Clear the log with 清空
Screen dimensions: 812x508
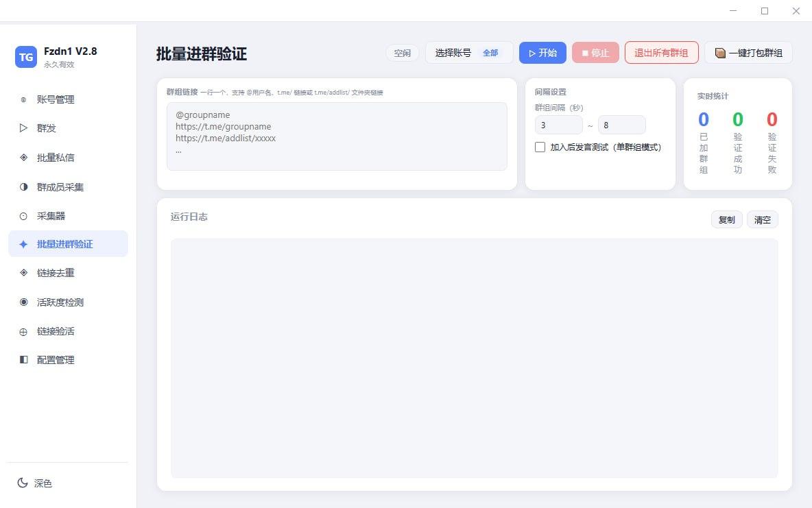click(x=762, y=219)
